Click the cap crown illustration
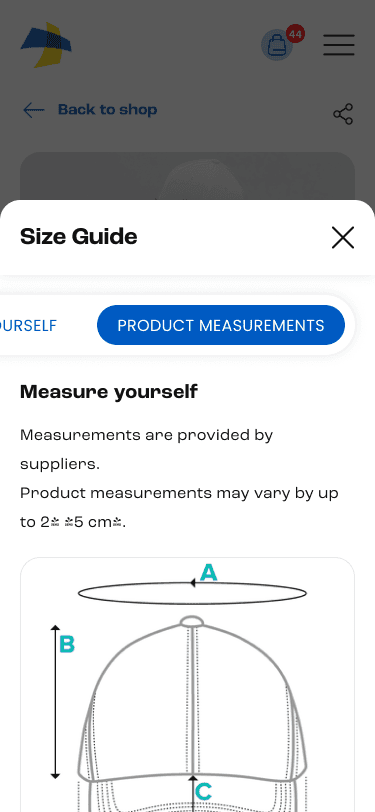Viewport: 375px width, 812px height. [x=192, y=699]
